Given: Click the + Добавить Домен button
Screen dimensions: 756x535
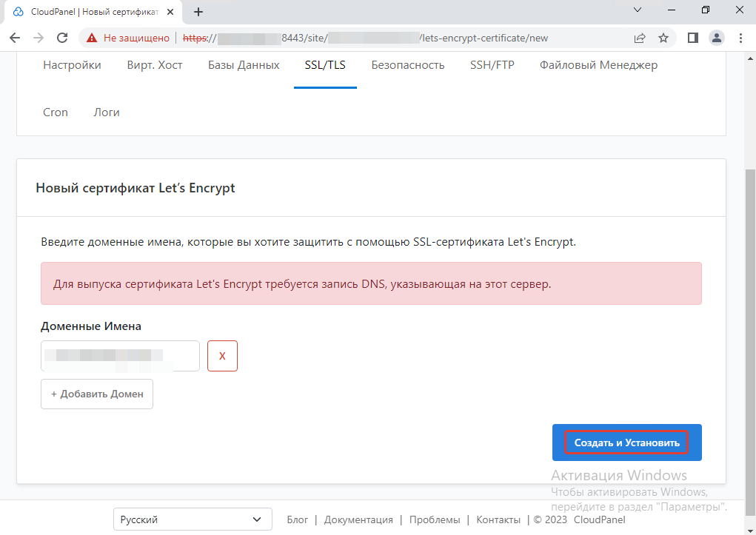Looking at the screenshot, I should point(97,394).
